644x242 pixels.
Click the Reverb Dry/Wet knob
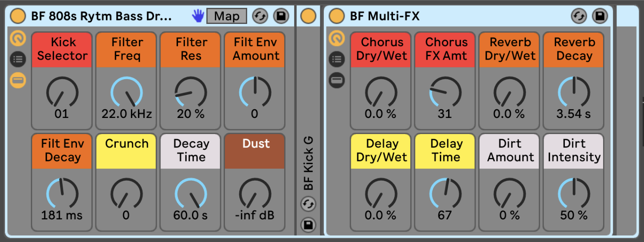pos(510,92)
